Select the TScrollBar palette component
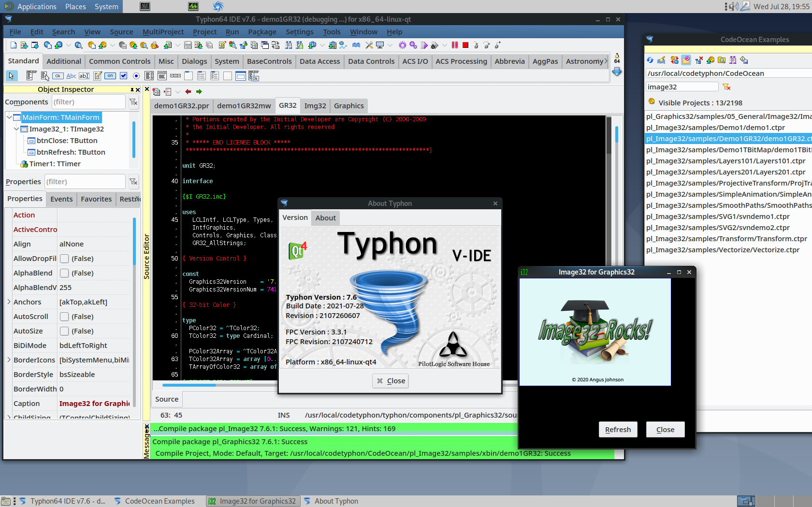 pos(175,76)
